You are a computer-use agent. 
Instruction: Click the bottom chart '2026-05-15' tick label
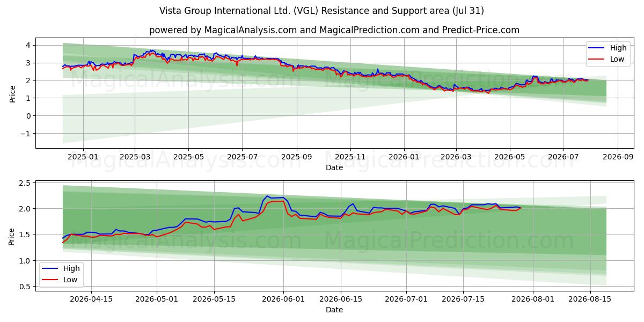pos(215,299)
